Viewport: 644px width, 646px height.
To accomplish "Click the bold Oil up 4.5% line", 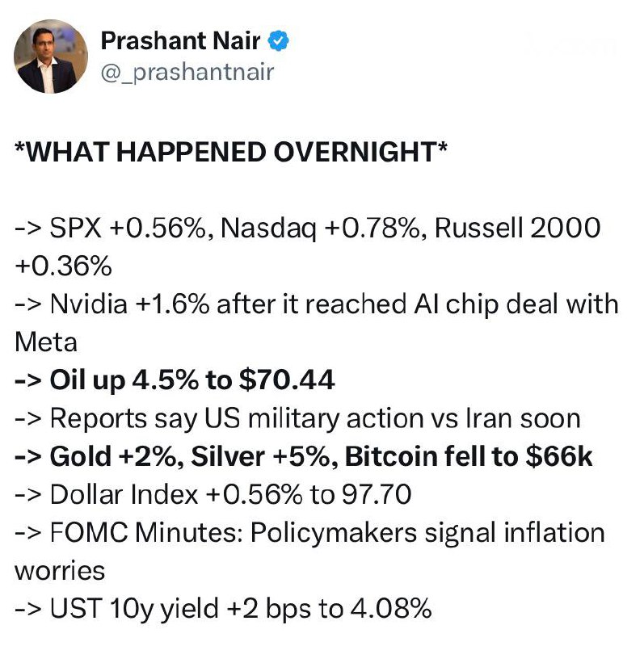I will pos(175,380).
